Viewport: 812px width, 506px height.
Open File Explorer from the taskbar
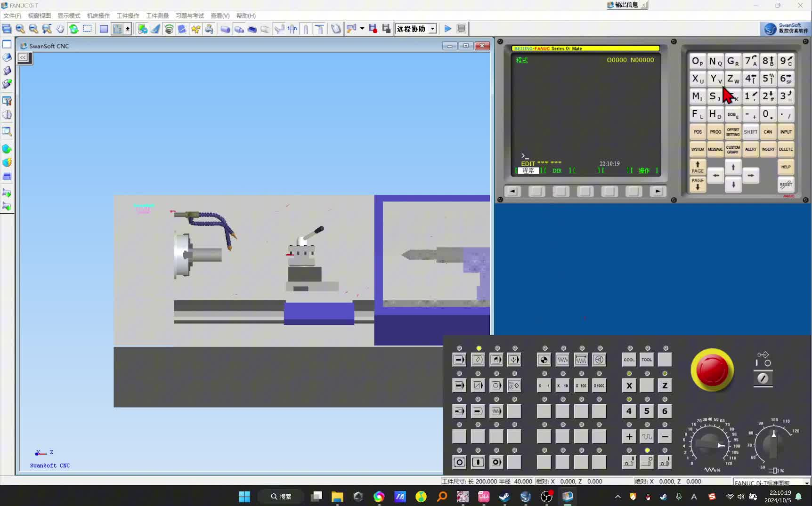(x=337, y=497)
